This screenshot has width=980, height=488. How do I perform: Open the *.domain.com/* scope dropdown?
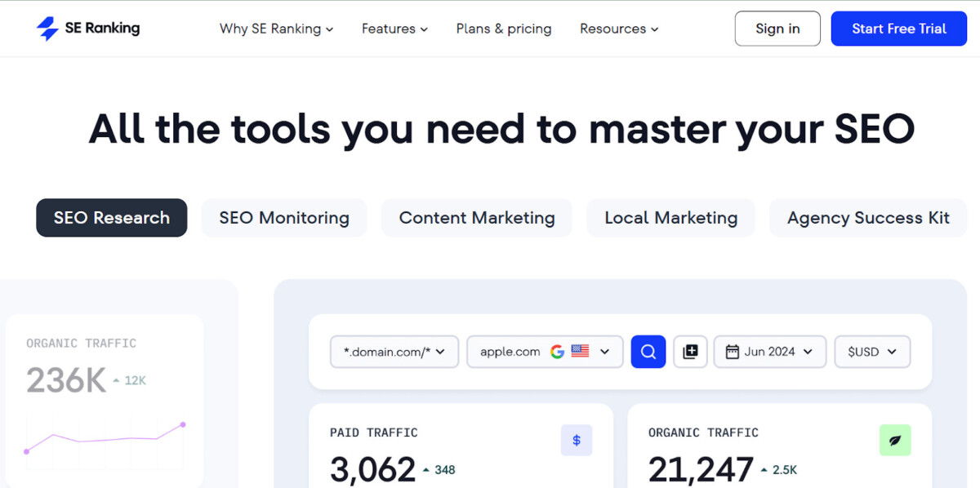394,352
